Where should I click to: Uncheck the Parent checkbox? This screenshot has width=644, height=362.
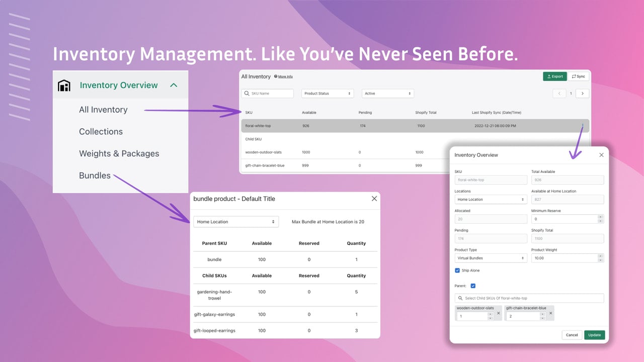(472, 286)
